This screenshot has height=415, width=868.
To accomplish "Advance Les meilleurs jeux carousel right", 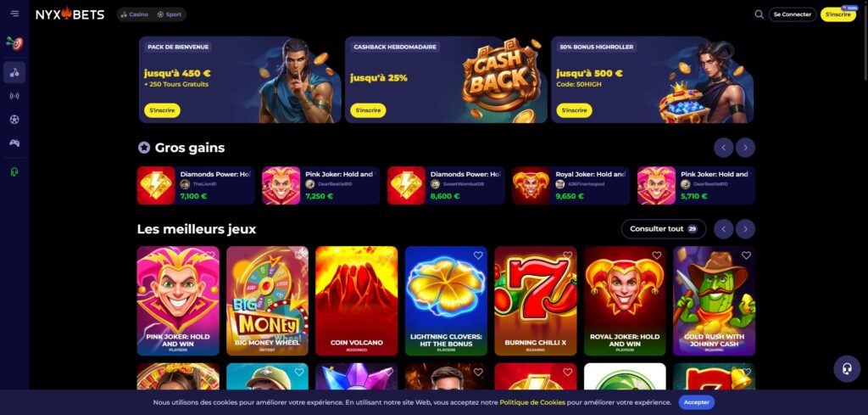I will pyautogui.click(x=745, y=229).
